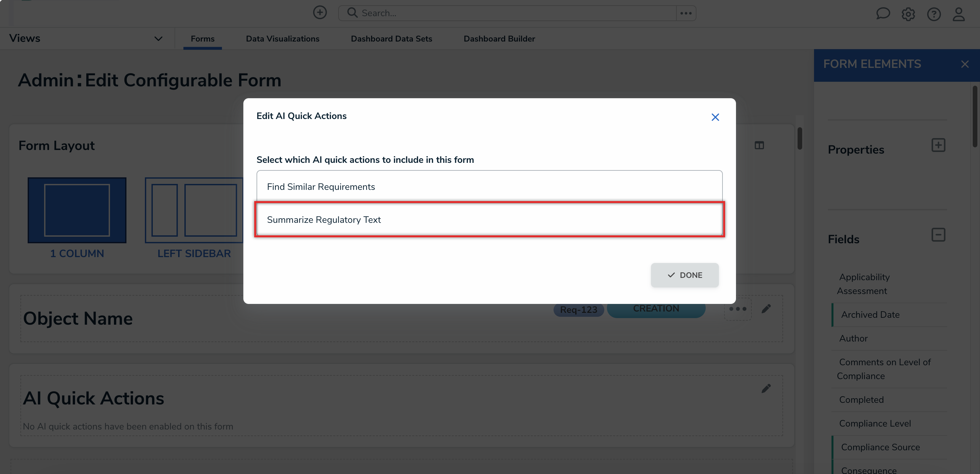980x474 pixels.
Task: Close the Edit AI Quick Actions dialog
Action: (715, 117)
